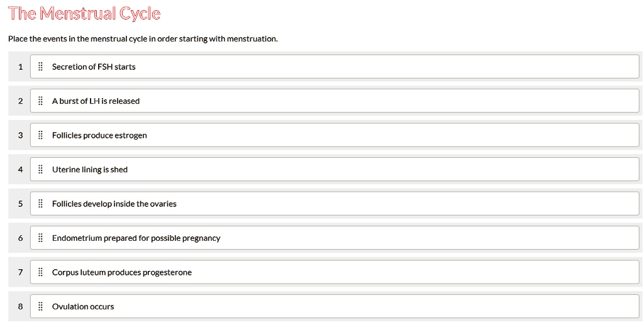Click position number 4 slot label
The height and width of the screenshot is (327, 644).
(x=21, y=169)
